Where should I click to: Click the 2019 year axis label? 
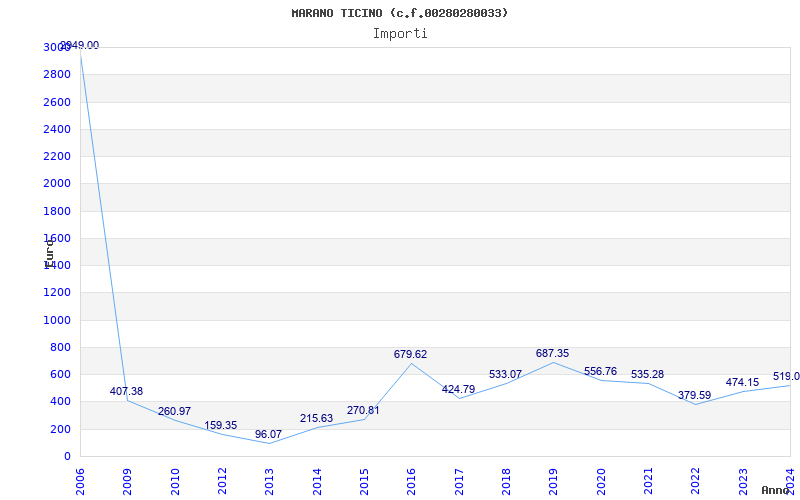pos(554,482)
